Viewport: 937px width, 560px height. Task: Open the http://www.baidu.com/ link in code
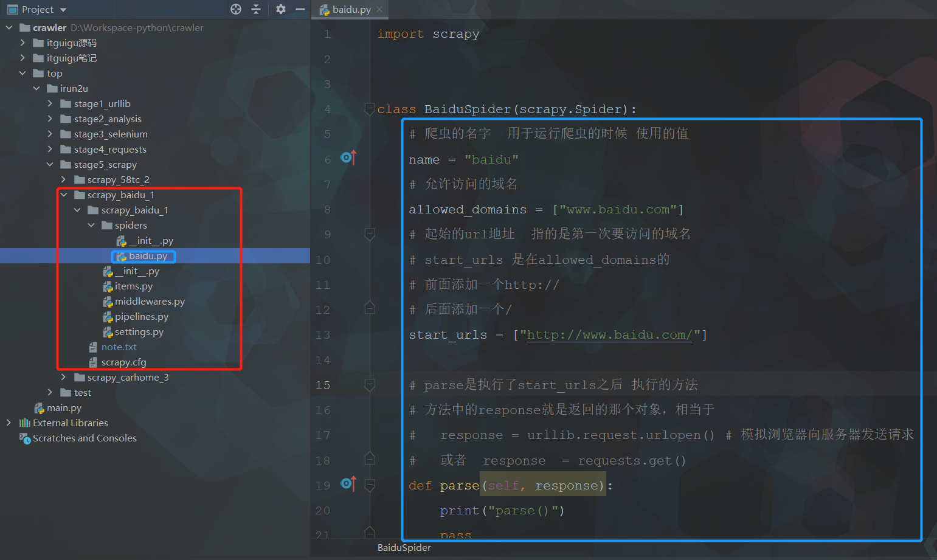(x=609, y=335)
